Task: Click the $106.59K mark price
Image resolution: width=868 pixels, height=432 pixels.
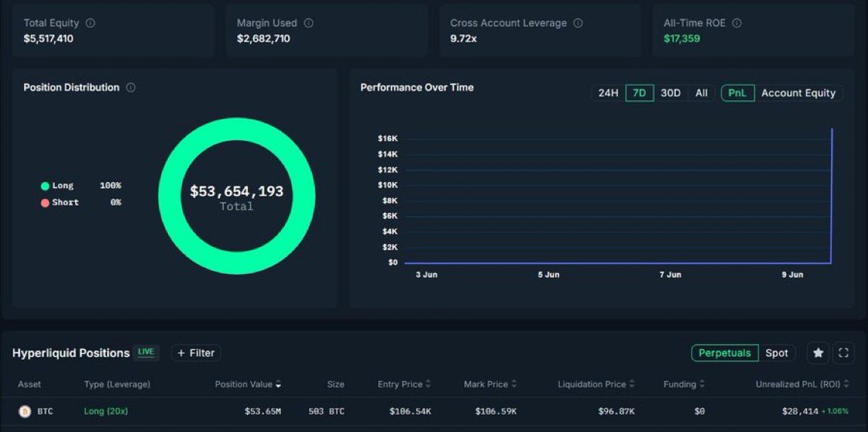Action: [496, 412]
